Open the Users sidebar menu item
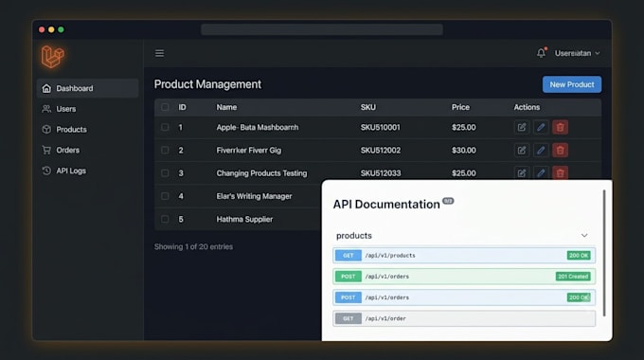644x360 pixels. point(87,109)
